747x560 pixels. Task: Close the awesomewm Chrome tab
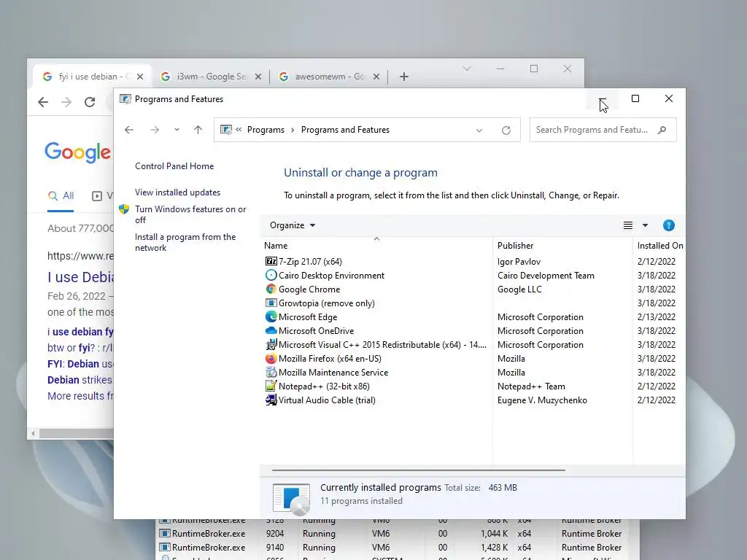[376, 77]
